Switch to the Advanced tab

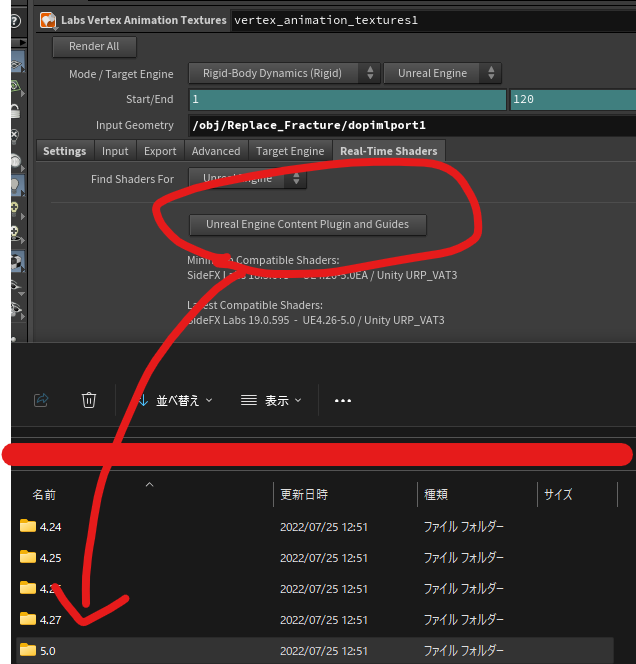point(216,151)
